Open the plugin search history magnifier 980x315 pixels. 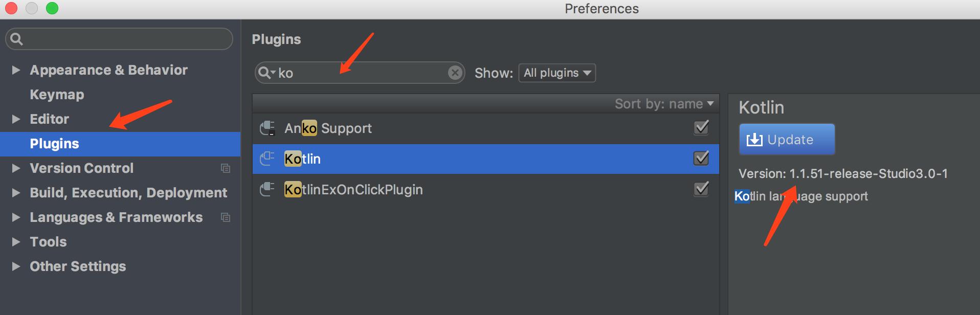[266, 73]
